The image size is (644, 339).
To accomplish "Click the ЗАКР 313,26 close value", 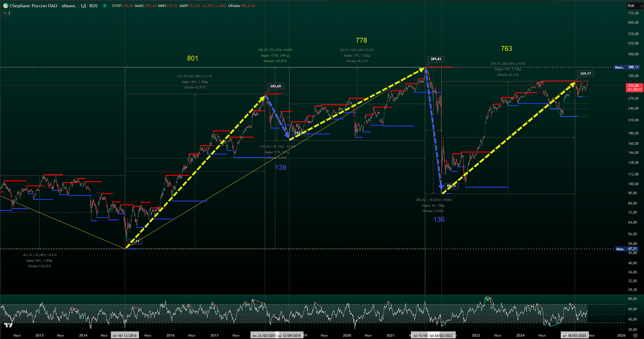I will pyautogui.click(x=189, y=6).
